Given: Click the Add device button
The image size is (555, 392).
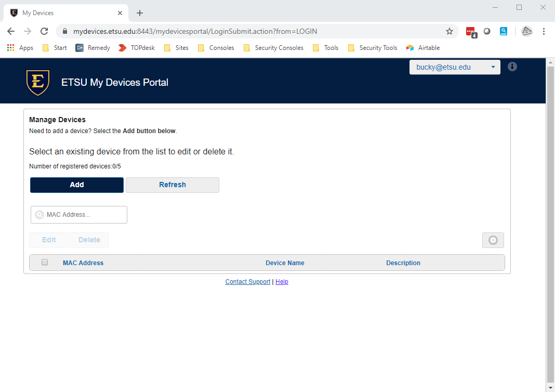Looking at the screenshot, I should tap(77, 185).
